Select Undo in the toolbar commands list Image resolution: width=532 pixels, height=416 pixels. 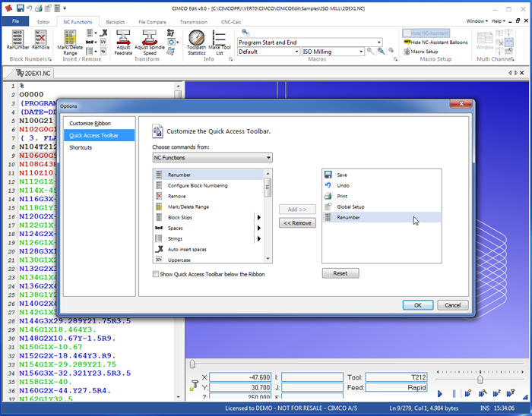click(x=382, y=185)
